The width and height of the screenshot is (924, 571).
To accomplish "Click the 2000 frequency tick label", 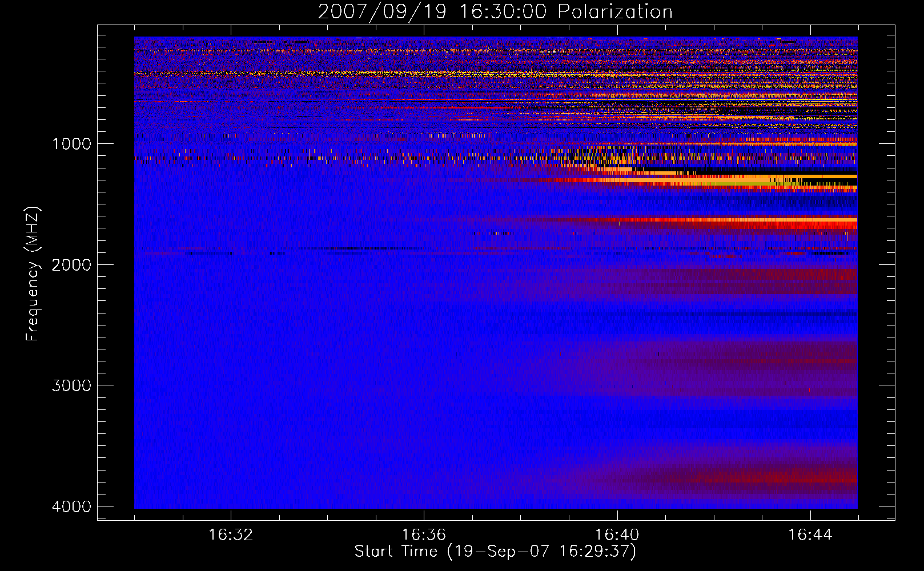I will point(71,264).
